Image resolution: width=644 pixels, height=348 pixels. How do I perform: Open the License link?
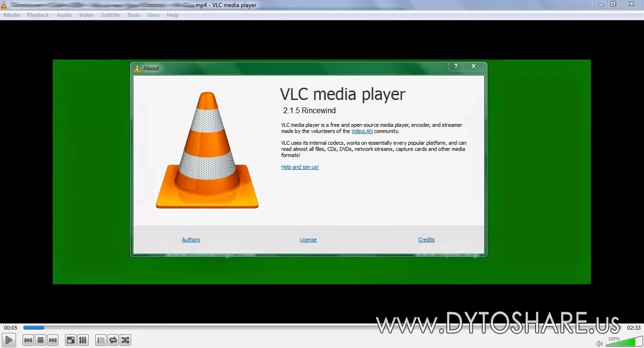pyautogui.click(x=308, y=240)
